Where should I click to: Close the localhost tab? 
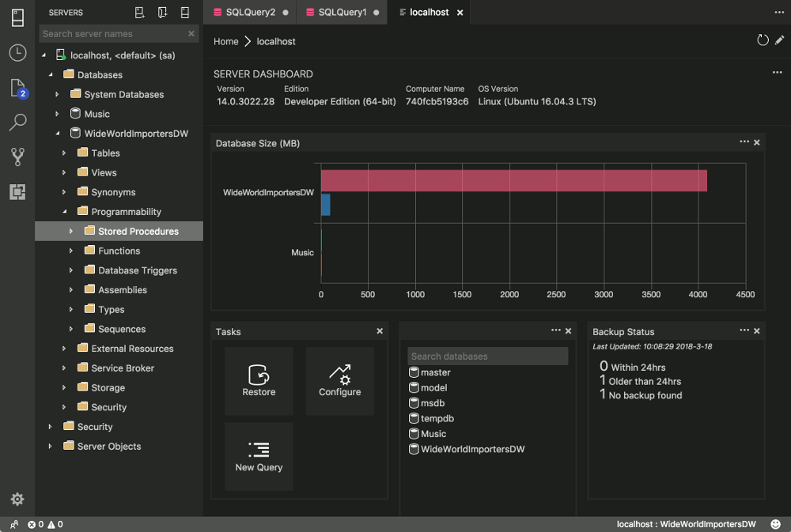pos(460,13)
